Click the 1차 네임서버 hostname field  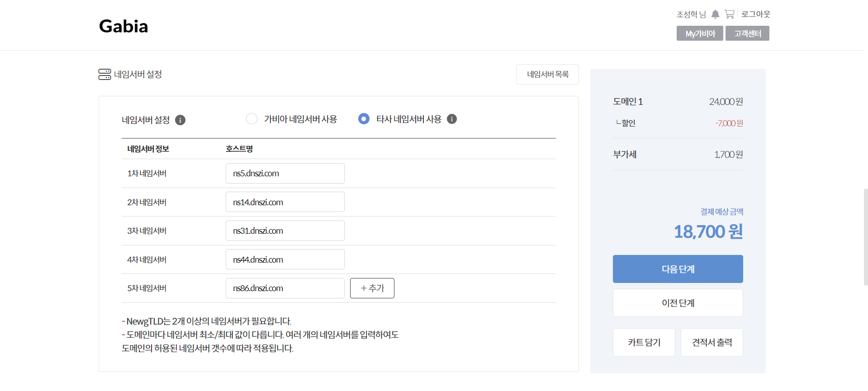coord(285,174)
